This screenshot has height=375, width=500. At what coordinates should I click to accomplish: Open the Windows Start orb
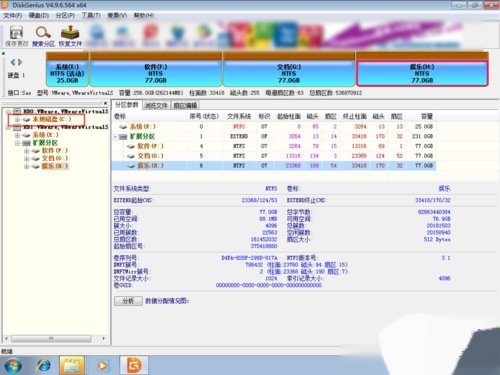pos(13,366)
